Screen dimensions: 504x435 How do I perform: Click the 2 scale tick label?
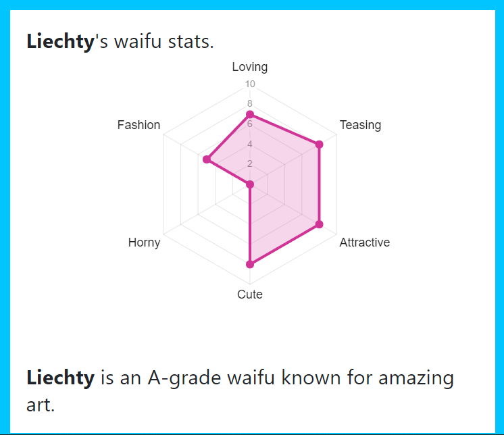tap(250, 163)
